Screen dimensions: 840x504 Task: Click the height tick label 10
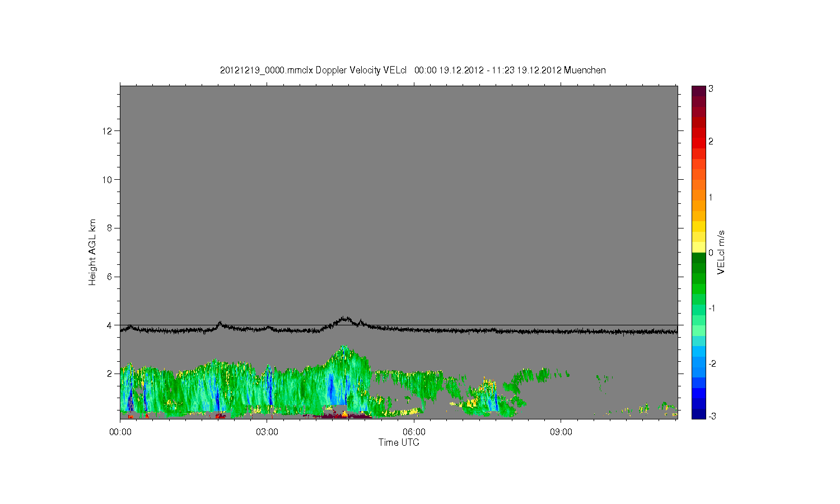pyautogui.click(x=108, y=180)
